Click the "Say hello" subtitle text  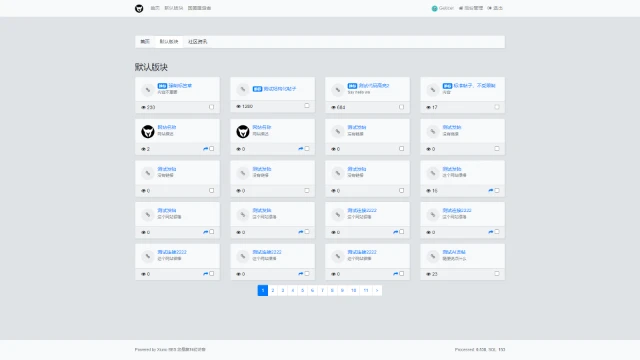click(x=359, y=93)
